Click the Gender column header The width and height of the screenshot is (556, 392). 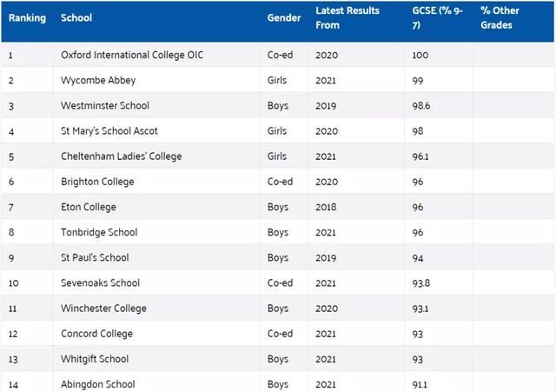284,18
